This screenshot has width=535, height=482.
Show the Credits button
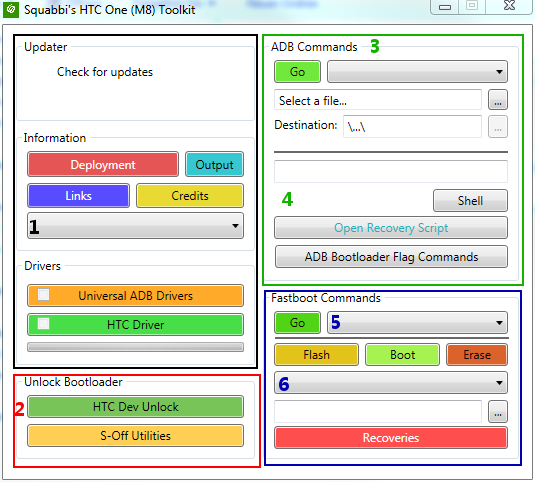[x=190, y=196]
